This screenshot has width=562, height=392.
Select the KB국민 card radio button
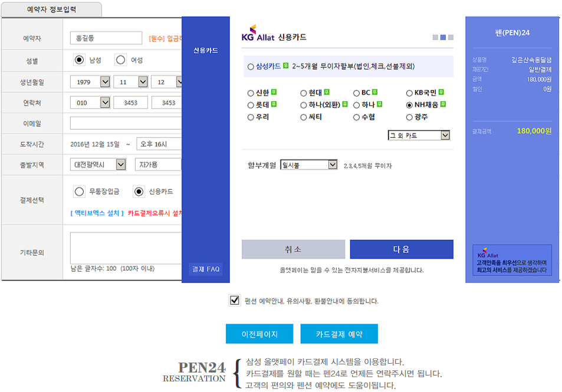pos(409,93)
